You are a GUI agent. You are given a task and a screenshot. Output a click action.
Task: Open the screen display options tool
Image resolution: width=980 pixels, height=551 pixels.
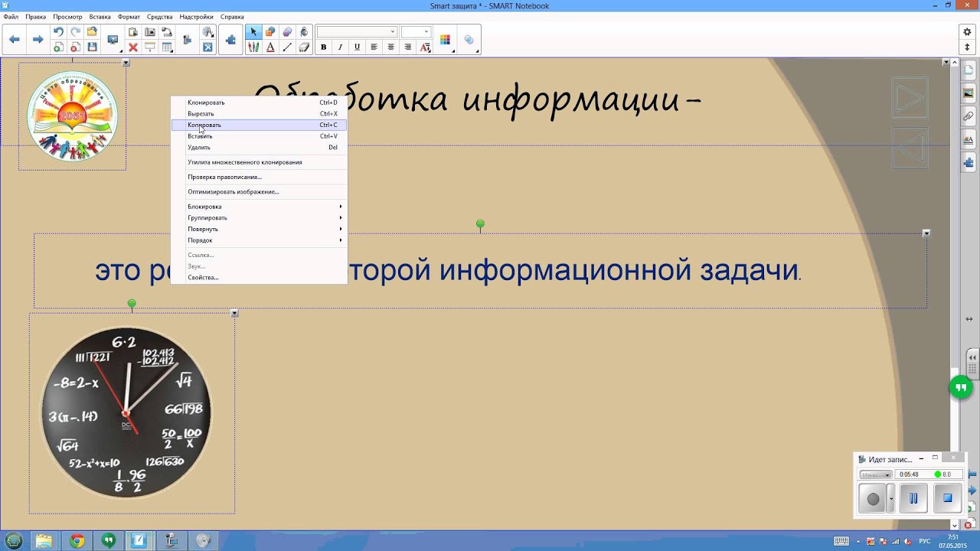coord(114,40)
